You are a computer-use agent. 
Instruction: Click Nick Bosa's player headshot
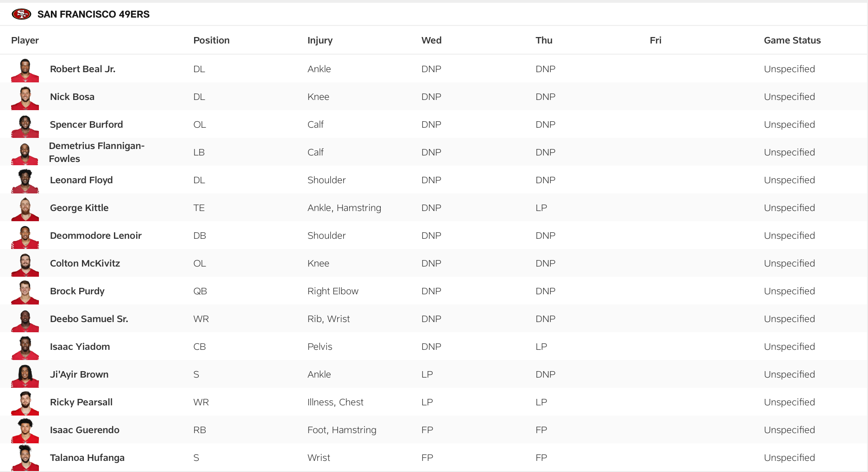[x=25, y=98]
